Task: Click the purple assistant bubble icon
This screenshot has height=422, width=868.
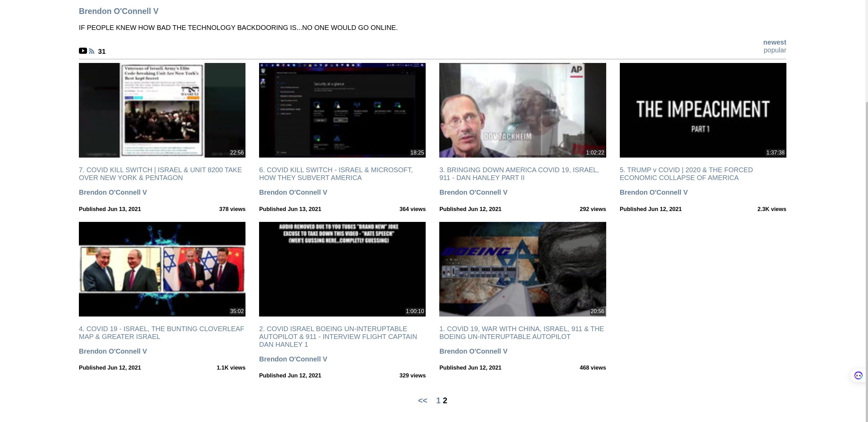Action: (x=858, y=375)
